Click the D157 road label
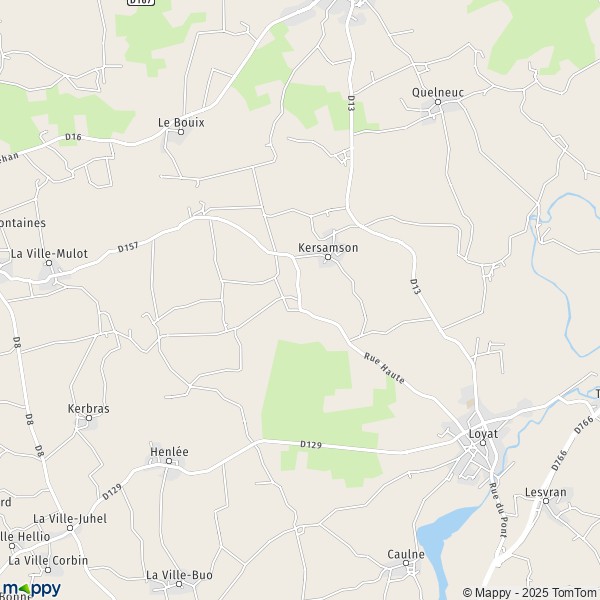Viewport: 600px width, 600px height. click(128, 247)
